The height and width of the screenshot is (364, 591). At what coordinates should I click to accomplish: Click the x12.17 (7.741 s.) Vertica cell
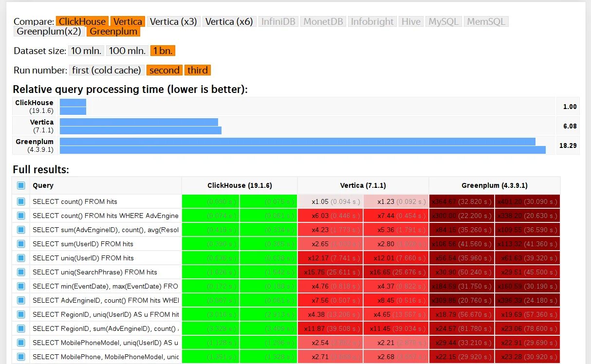(x=331, y=258)
